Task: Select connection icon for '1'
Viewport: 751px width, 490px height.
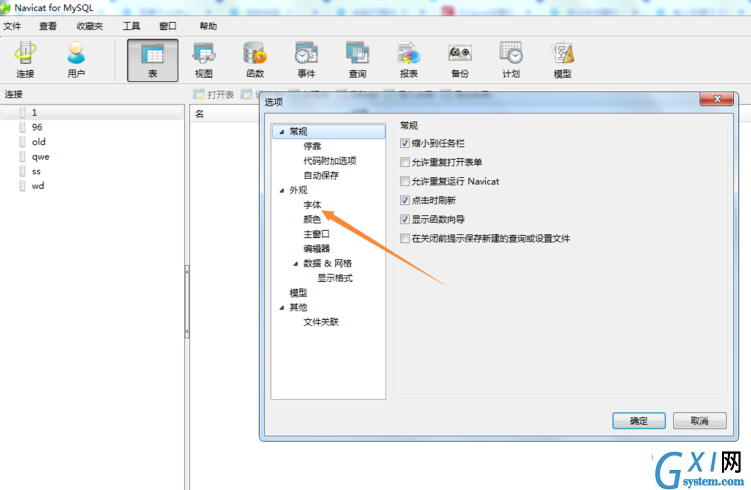Action: click(x=22, y=113)
